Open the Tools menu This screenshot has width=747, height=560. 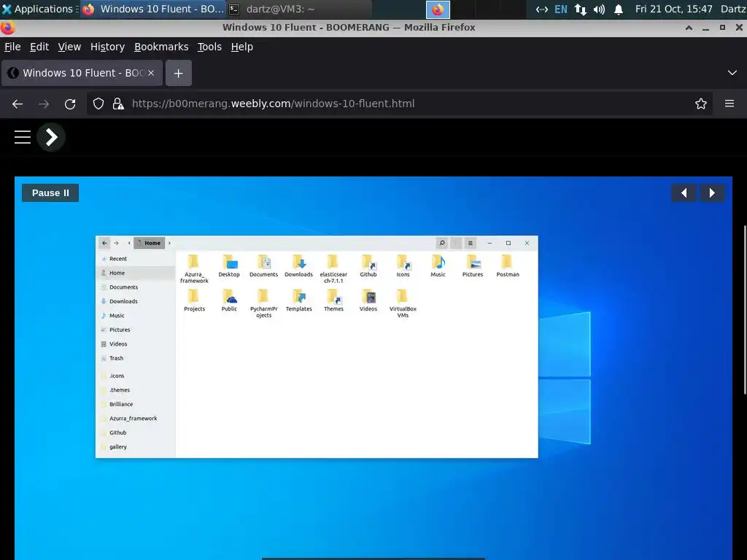(x=209, y=47)
